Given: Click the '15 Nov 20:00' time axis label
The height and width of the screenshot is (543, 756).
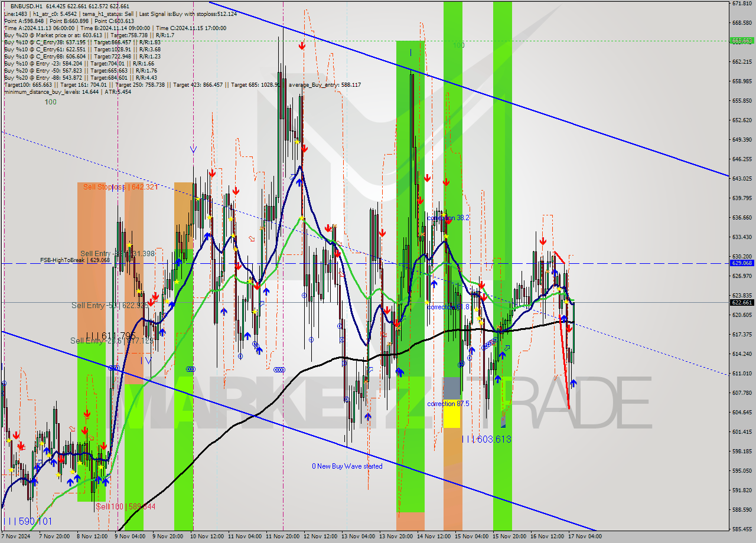Looking at the screenshot, I should click(509, 537).
